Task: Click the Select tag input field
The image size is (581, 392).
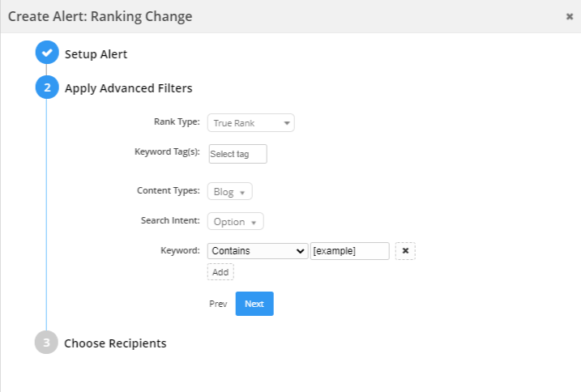Action: 237,154
